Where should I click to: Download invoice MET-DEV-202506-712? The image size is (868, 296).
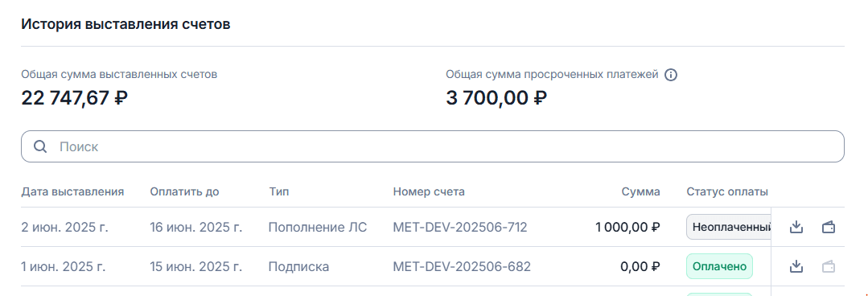click(x=796, y=227)
